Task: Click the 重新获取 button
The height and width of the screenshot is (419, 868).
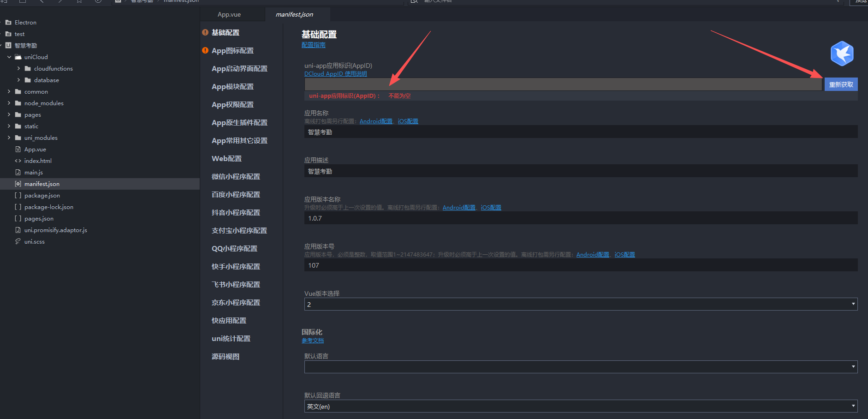Action: 840,84
